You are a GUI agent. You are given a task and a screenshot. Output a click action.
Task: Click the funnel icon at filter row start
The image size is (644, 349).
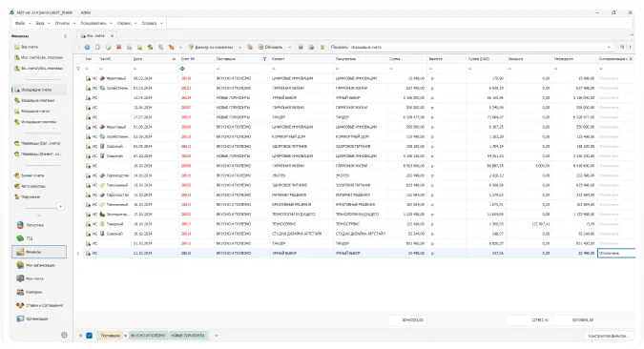click(x=78, y=69)
